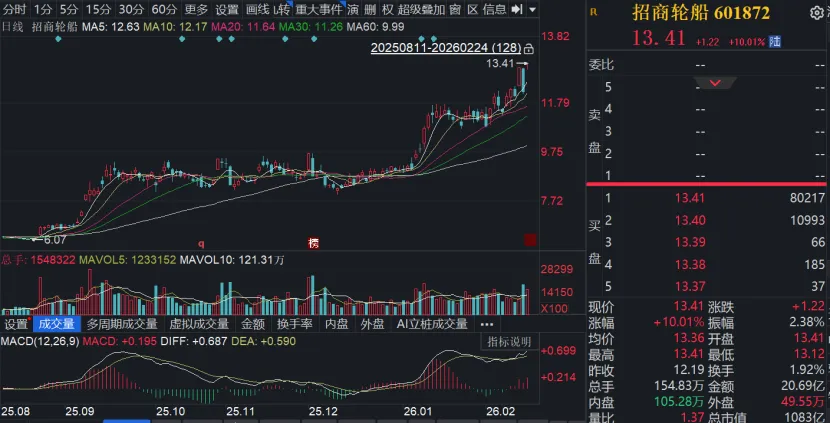Screen dimensions: 830x423
Task: Click buy level 3 price 13.39
Action: pos(690,242)
